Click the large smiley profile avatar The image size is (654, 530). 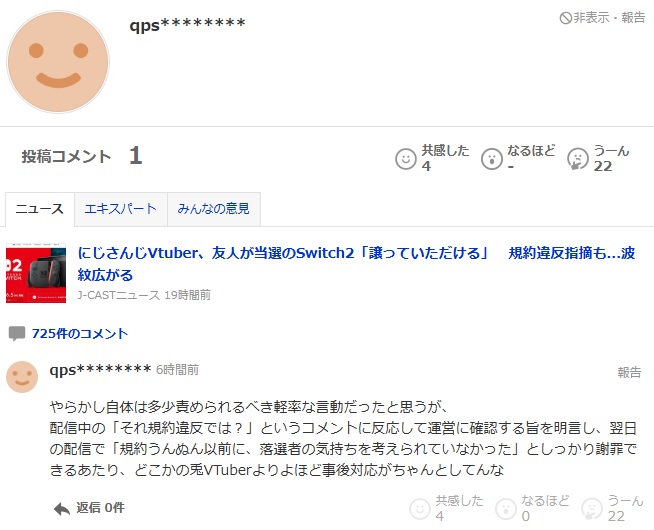click(x=58, y=62)
